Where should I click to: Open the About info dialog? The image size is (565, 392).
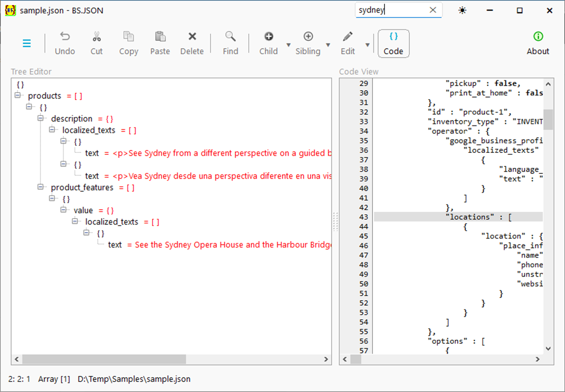538,43
